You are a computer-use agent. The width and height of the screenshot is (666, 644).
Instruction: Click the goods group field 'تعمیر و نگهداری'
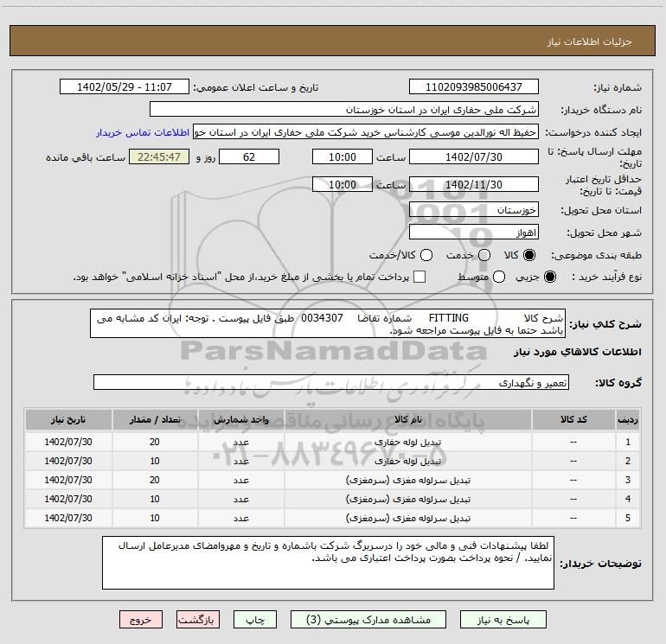[x=330, y=382]
